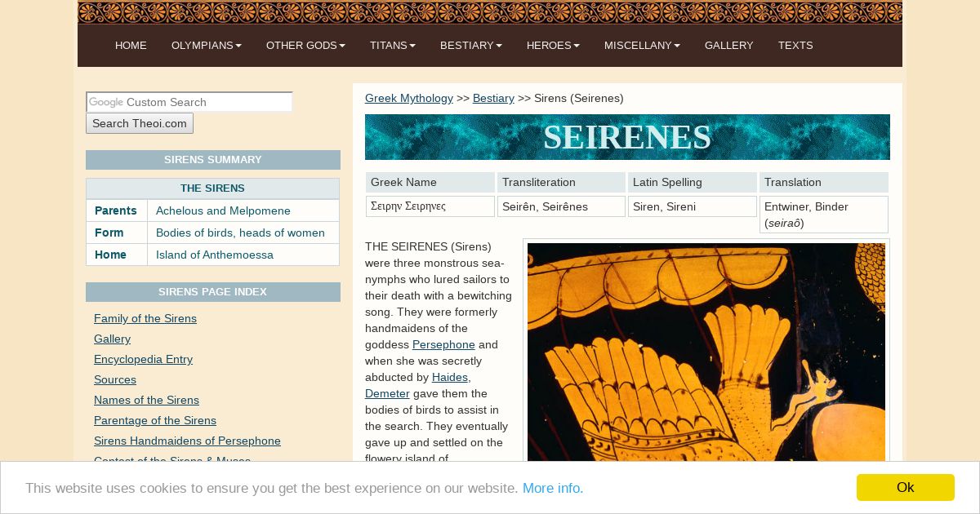
Task: Open the GALLERY navigation item
Action: click(728, 46)
